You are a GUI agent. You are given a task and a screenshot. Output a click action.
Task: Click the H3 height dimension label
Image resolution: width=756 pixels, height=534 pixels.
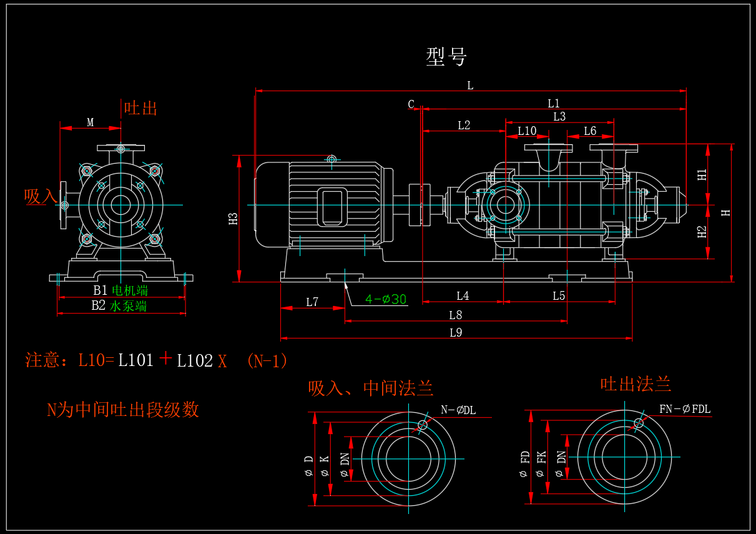pyautogui.click(x=233, y=219)
